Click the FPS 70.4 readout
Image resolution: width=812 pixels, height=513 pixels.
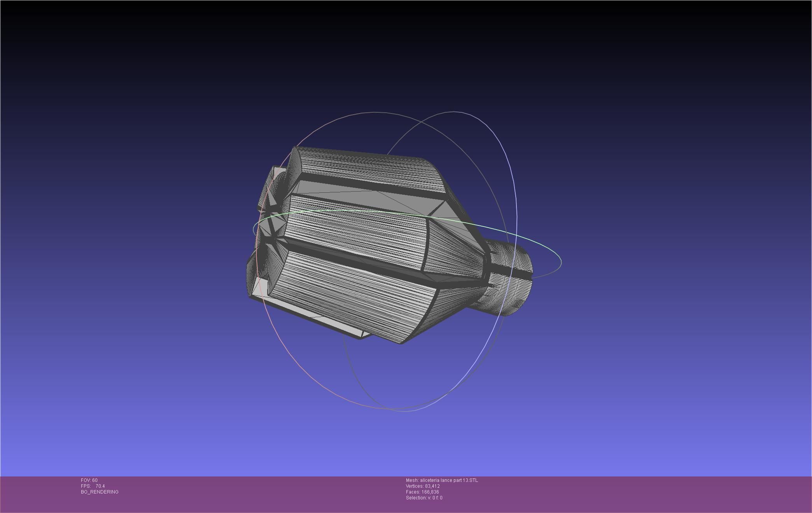(x=93, y=486)
